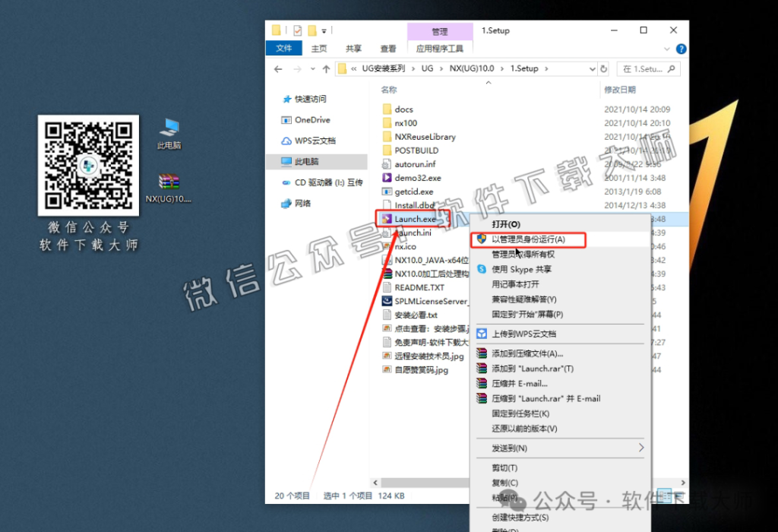Screen dimensions: 778x532
Task: Open WPS云文档 from the navigation pane
Action: (315, 141)
